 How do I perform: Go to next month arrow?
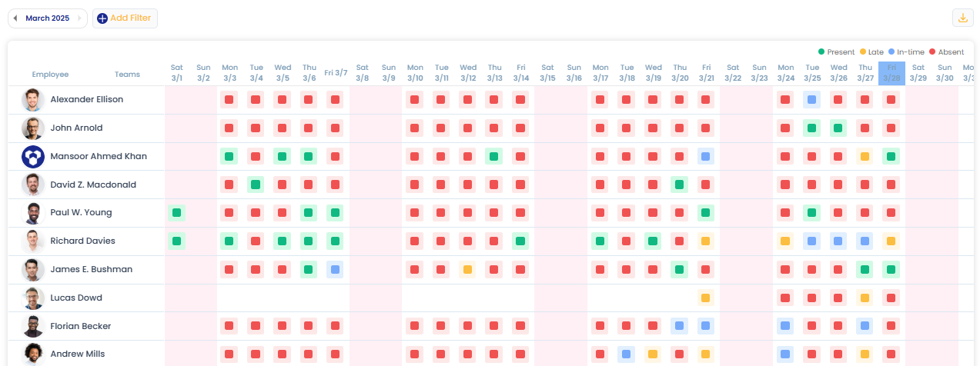79,18
